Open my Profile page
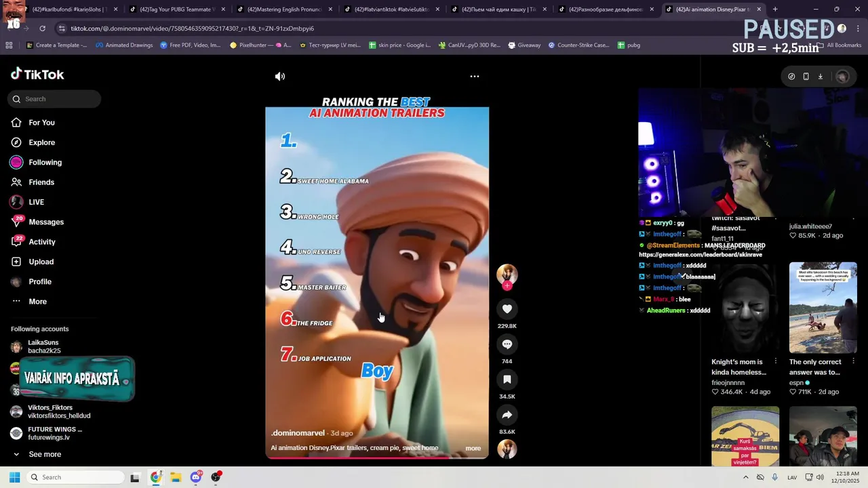The height and width of the screenshot is (488, 868). (x=40, y=282)
